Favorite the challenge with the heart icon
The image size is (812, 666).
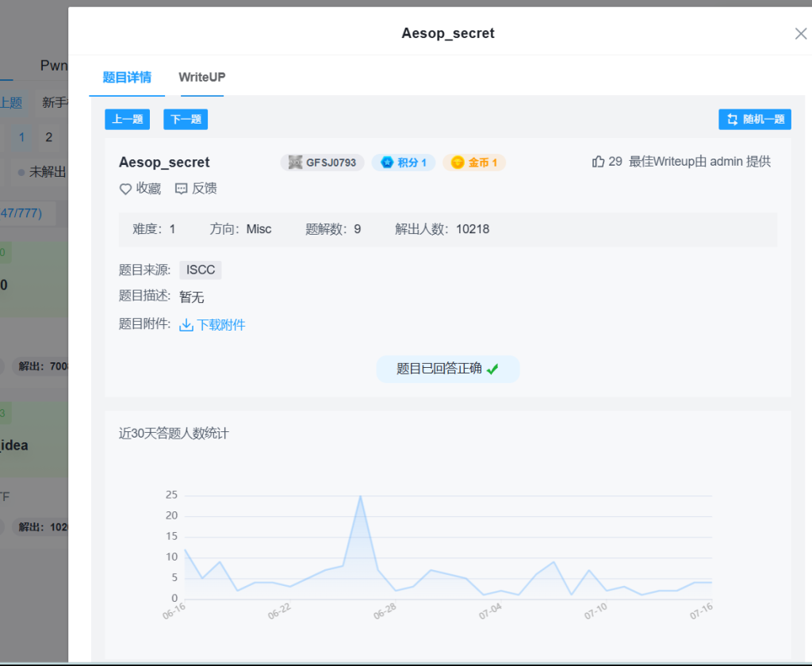click(125, 189)
